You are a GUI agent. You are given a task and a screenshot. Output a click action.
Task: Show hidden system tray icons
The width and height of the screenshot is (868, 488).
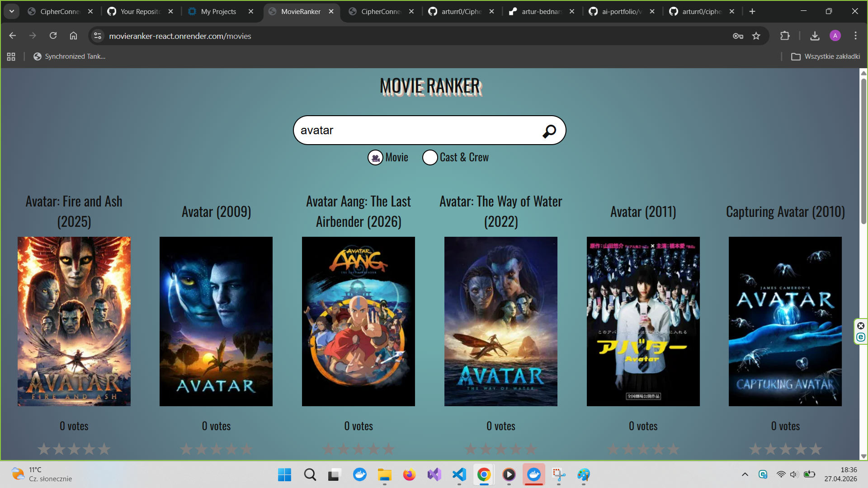pyautogui.click(x=745, y=474)
